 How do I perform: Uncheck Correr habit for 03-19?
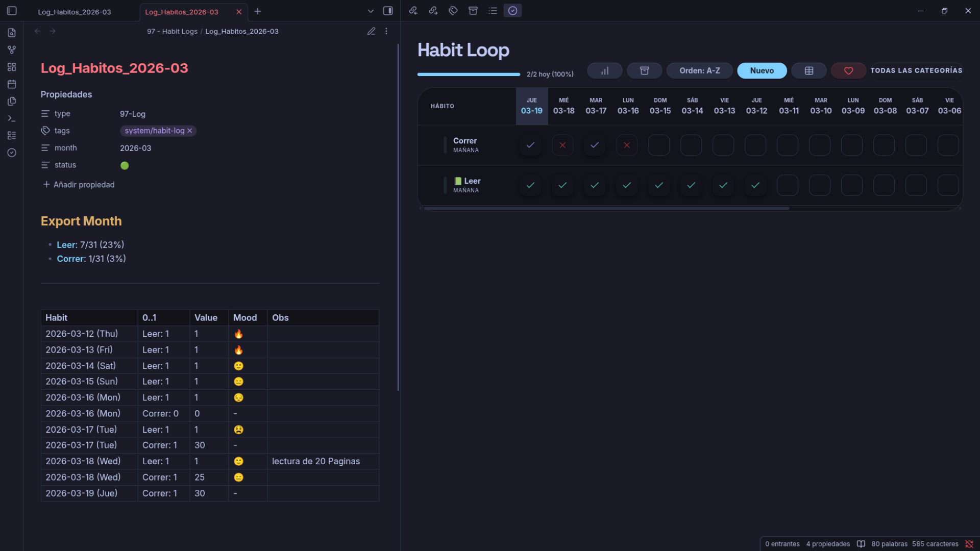tap(530, 145)
